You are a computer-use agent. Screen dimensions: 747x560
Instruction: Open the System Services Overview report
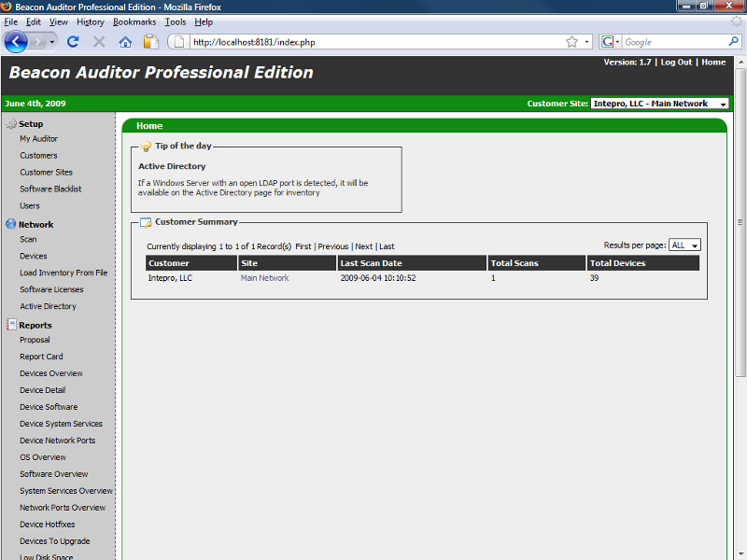coord(66,491)
